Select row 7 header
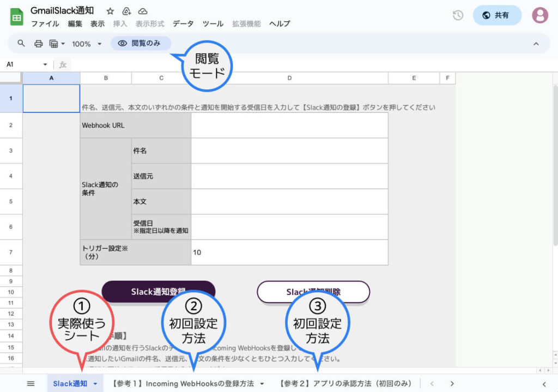The height and width of the screenshot is (392, 558). 11,252
